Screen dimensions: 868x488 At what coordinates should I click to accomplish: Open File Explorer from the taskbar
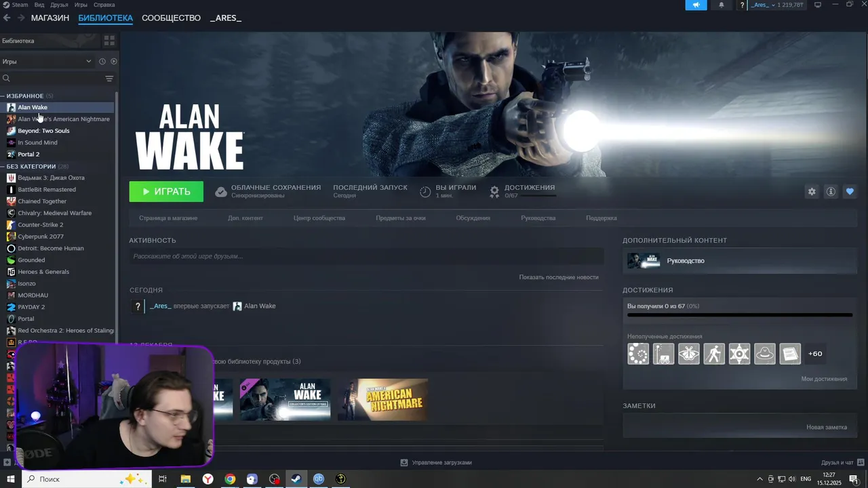[x=185, y=479]
